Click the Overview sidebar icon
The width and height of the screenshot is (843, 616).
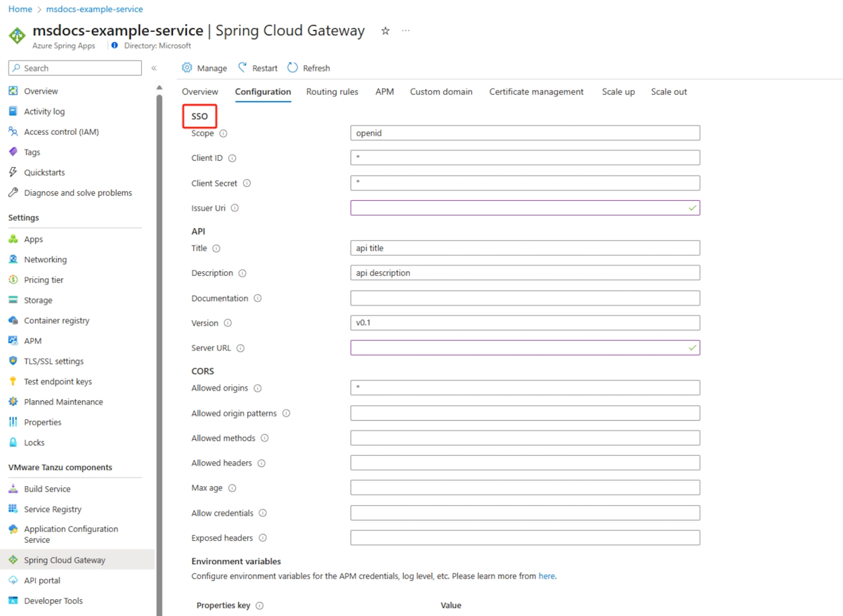pyautogui.click(x=13, y=91)
